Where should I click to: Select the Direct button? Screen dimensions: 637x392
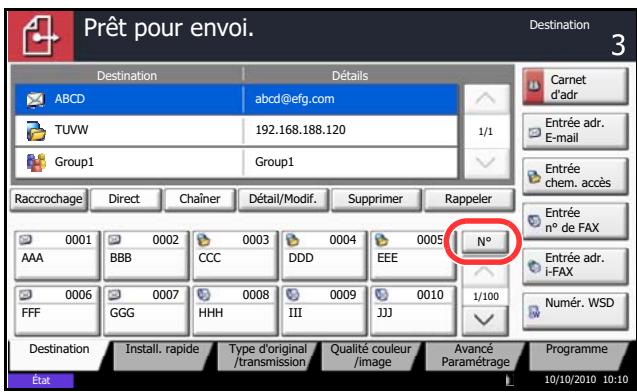click(125, 199)
